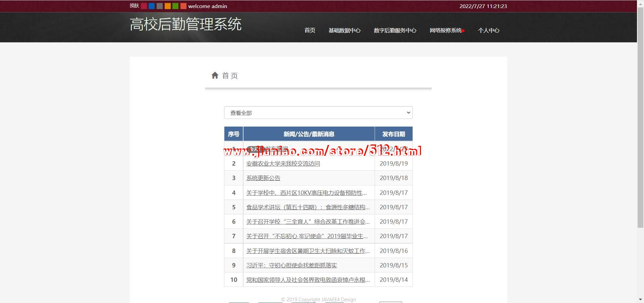Viewport: 644px width, 303px height.
Task: Open the 食品学术讲坛 lecture announcement
Action: tap(308, 207)
